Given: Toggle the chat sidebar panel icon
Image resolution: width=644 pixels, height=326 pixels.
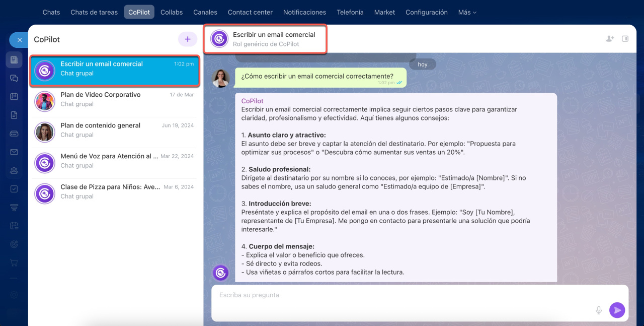Looking at the screenshot, I should 625,39.
